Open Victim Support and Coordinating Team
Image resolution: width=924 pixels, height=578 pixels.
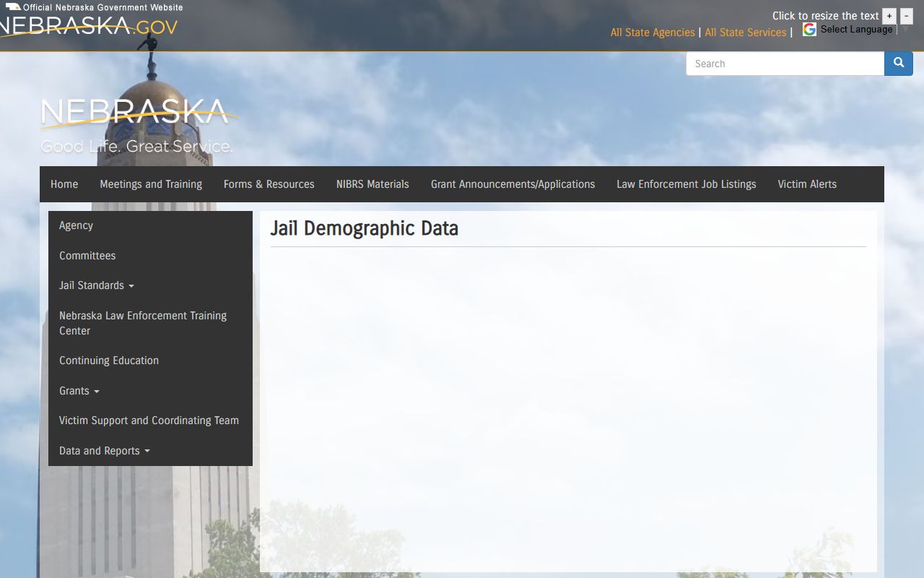coord(149,420)
